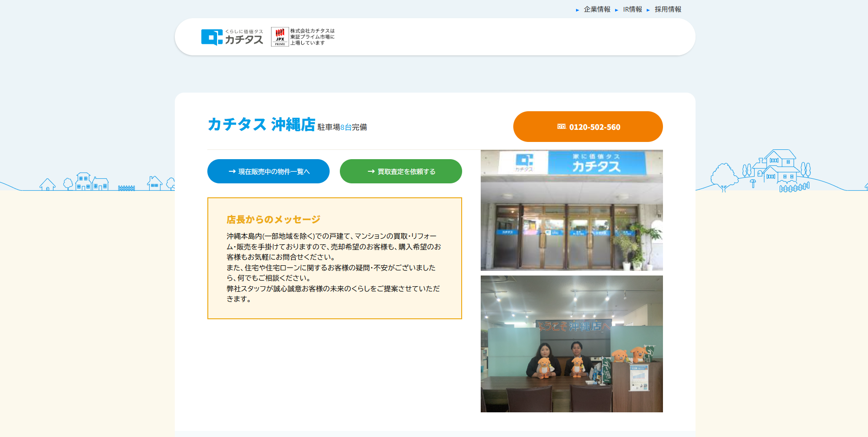Image resolution: width=868 pixels, height=437 pixels.
Task: Click the 株式会社カチタスは東証プライム市場に text
Action: (x=312, y=34)
